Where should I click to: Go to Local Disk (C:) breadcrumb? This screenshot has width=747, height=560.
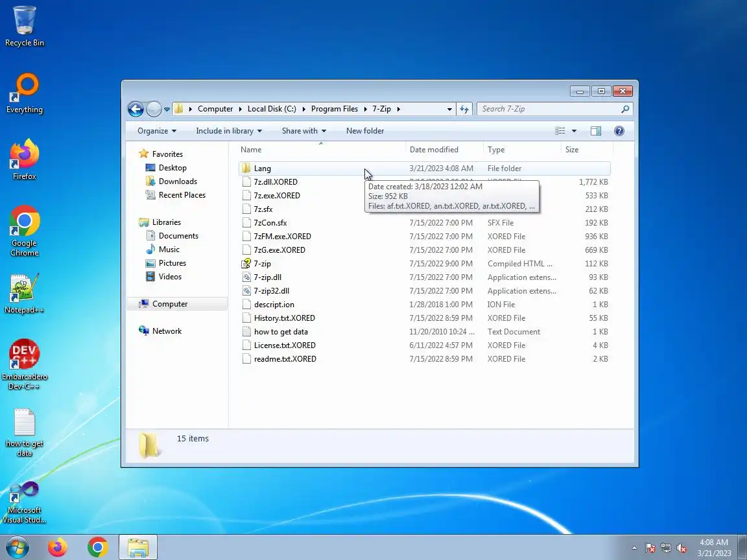(x=272, y=109)
